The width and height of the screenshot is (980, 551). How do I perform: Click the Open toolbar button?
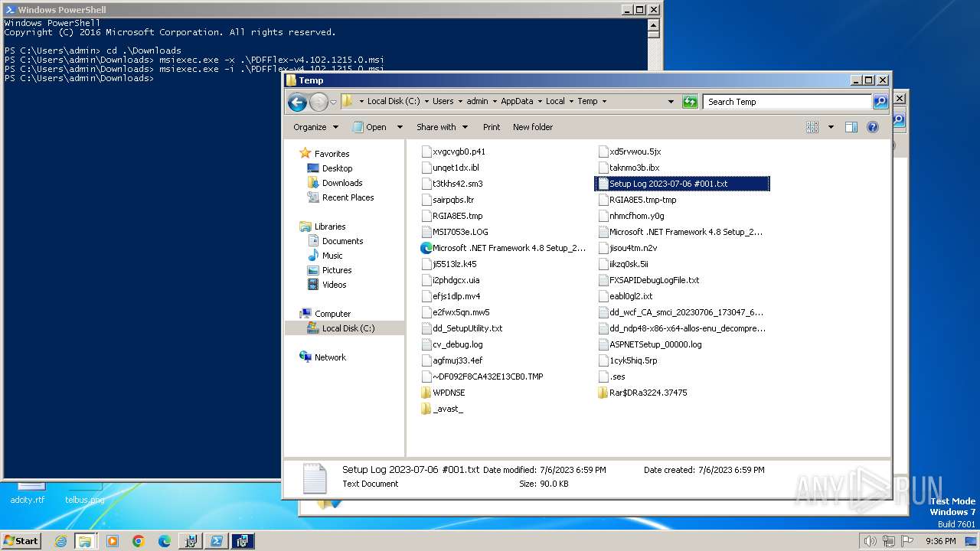coord(370,127)
